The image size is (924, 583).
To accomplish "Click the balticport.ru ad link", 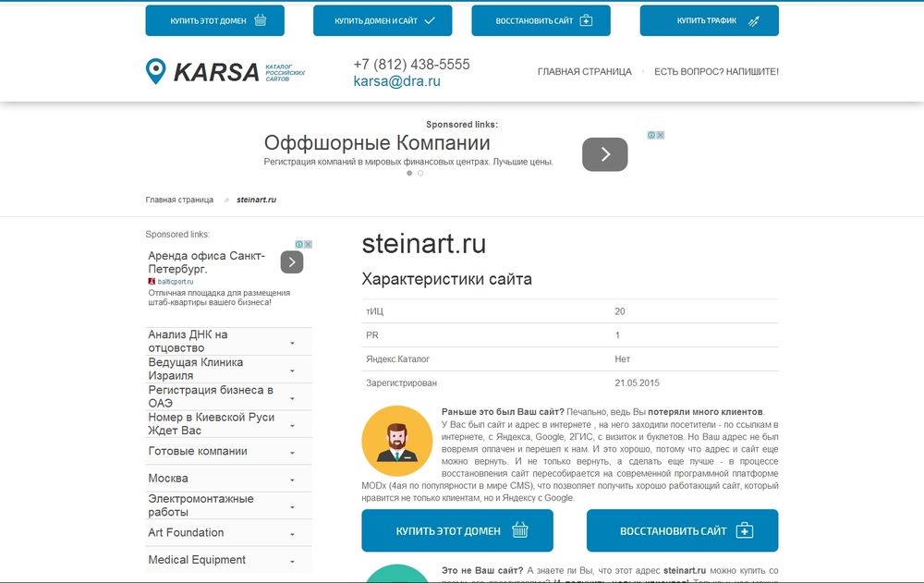I will pyautogui.click(x=175, y=282).
